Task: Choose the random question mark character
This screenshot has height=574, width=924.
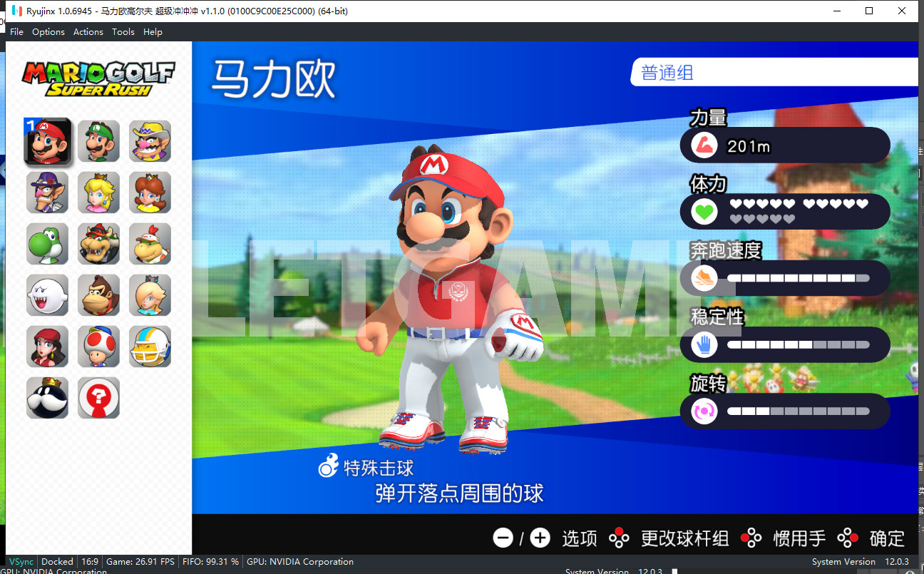Action: click(98, 398)
